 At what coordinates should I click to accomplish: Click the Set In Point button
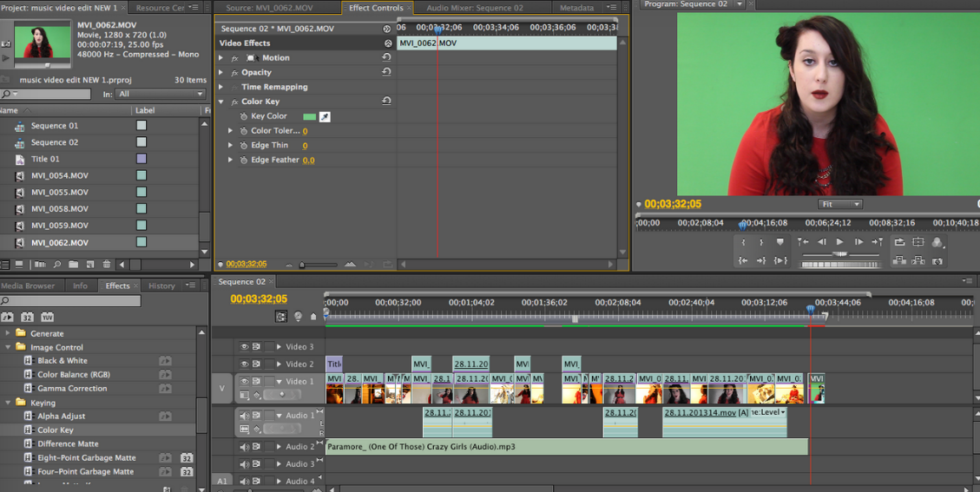pyautogui.click(x=743, y=242)
